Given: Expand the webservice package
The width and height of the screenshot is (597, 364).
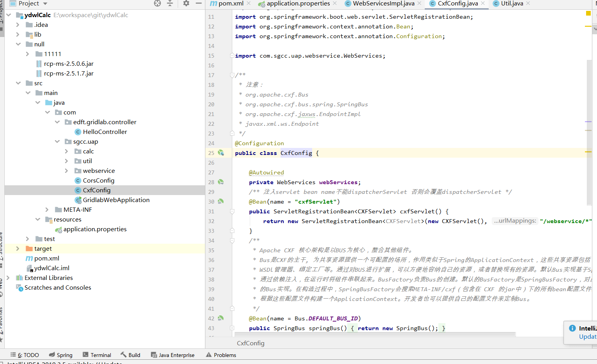Looking at the screenshot, I should (x=67, y=171).
